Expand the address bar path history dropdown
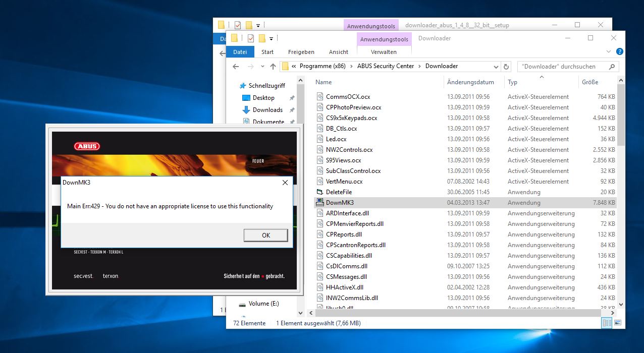Image resolution: width=644 pixels, height=353 pixels. [x=496, y=67]
